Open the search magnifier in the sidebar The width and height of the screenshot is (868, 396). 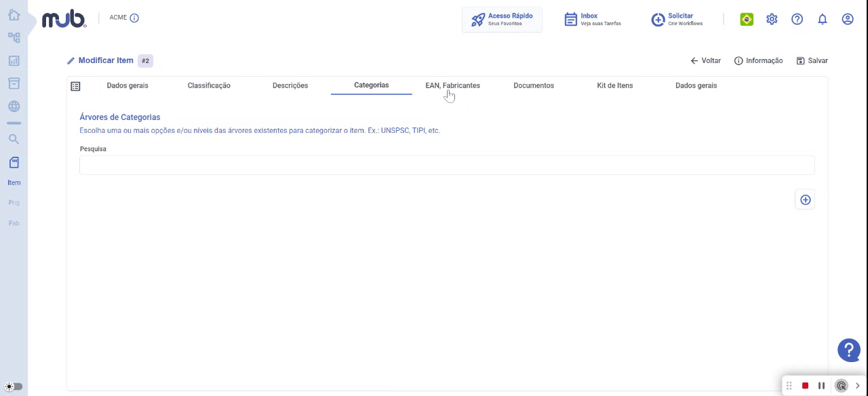14,139
